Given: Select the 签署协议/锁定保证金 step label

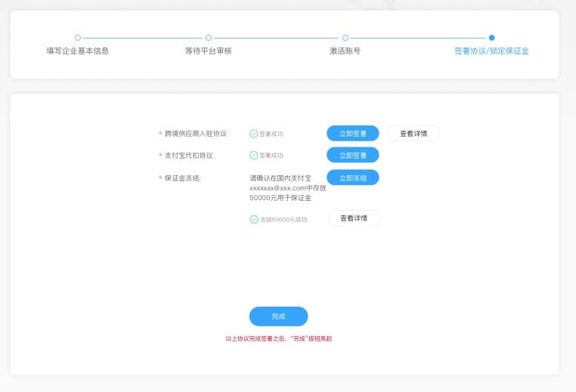Looking at the screenshot, I should (491, 51).
